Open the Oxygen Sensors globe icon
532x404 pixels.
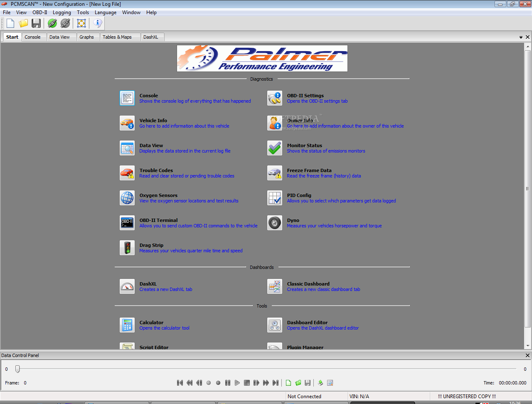(127, 198)
